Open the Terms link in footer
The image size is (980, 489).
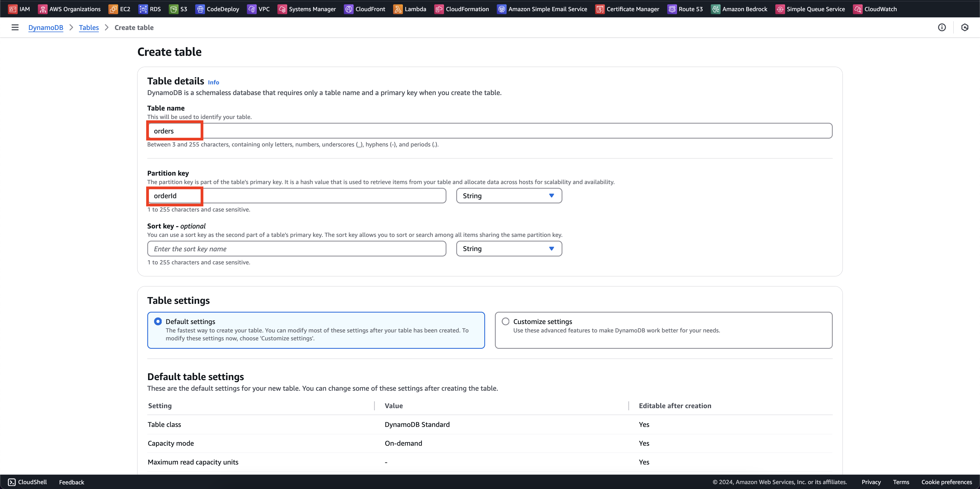click(901, 482)
